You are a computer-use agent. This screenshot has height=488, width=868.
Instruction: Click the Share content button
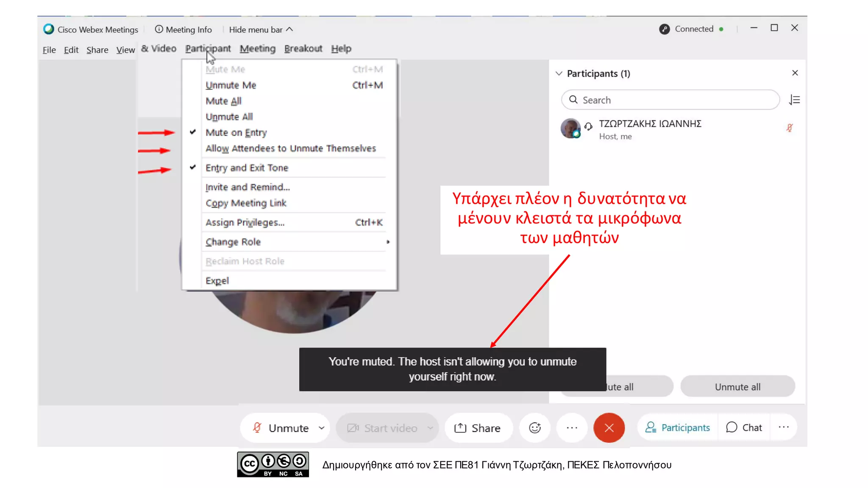[x=478, y=428]
